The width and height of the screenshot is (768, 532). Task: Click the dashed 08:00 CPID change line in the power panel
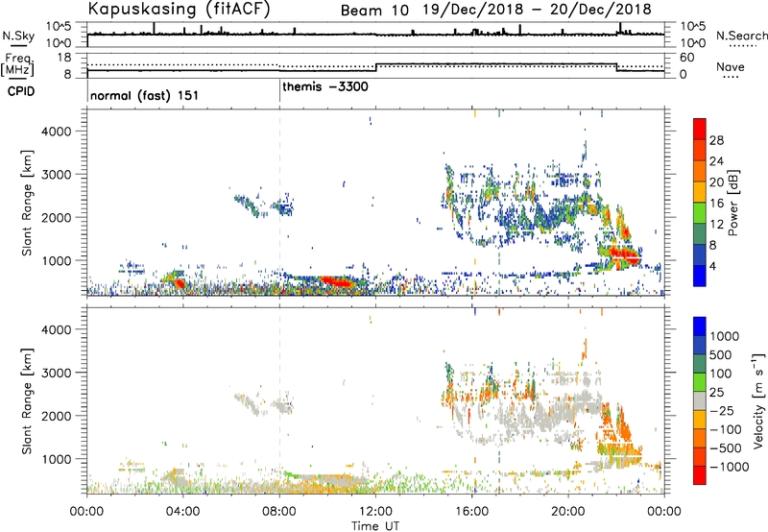click(279, 202)
